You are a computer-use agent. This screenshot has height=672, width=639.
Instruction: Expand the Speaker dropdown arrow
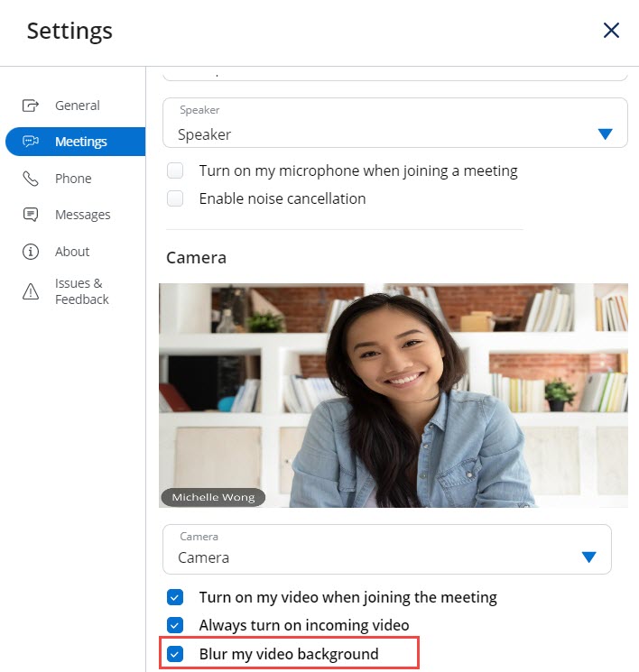coord(605,134)
